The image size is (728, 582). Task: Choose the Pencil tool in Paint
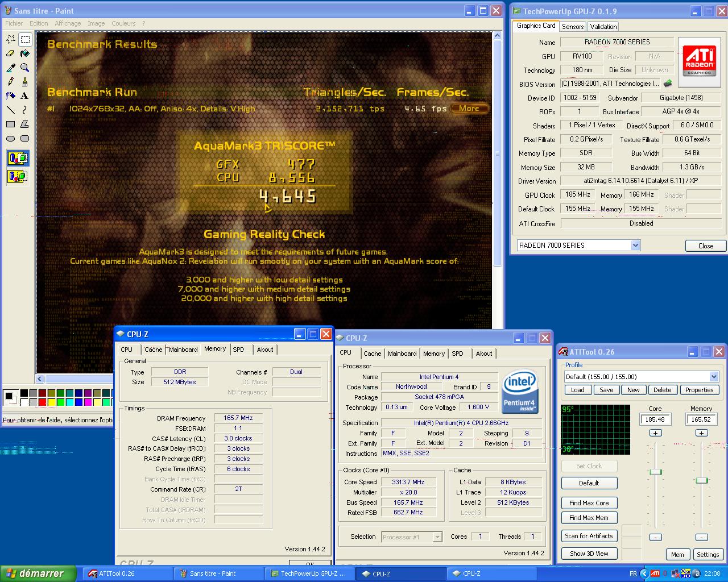point(11,82)
